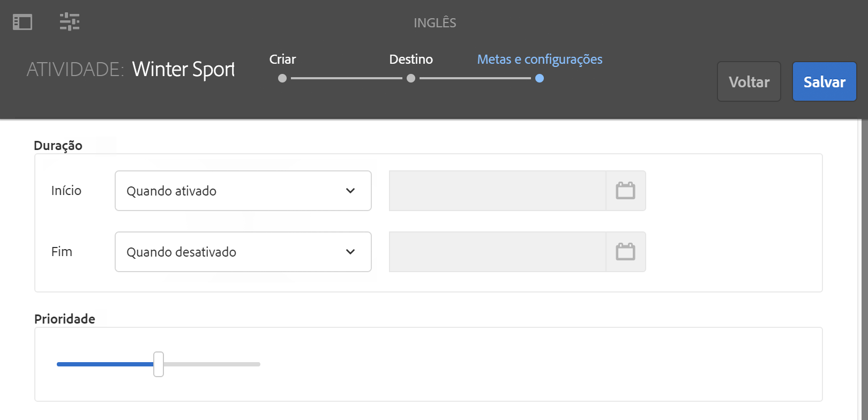Go to the Destino step
Screen dimensions: 868x420
(411, 59)
